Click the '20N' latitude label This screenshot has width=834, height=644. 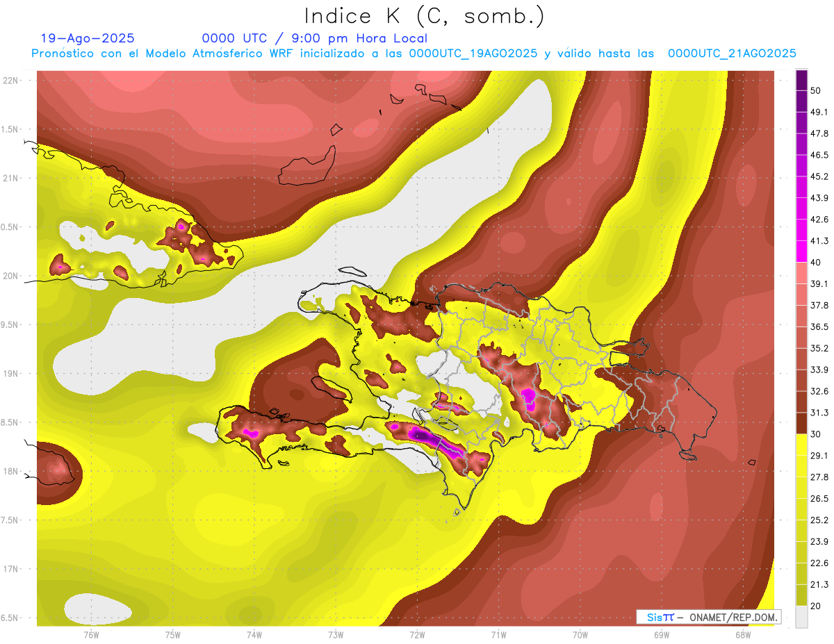coord(11,276)
